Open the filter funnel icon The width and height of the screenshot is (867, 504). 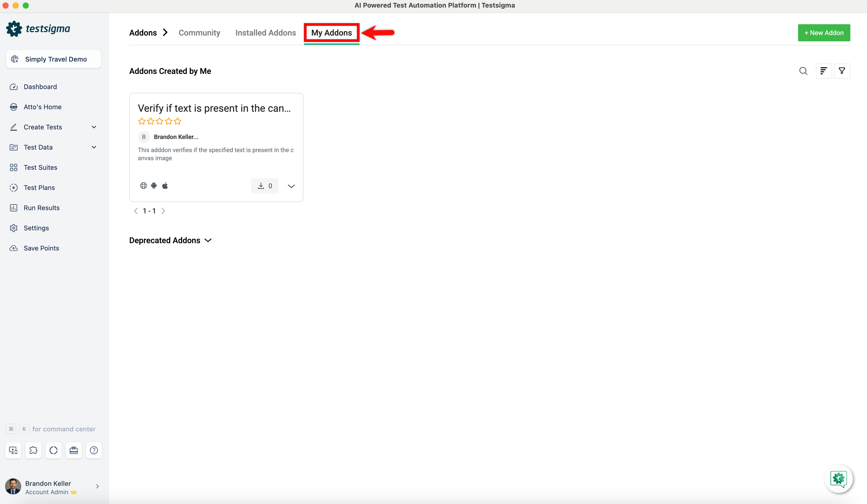(842, 71)
